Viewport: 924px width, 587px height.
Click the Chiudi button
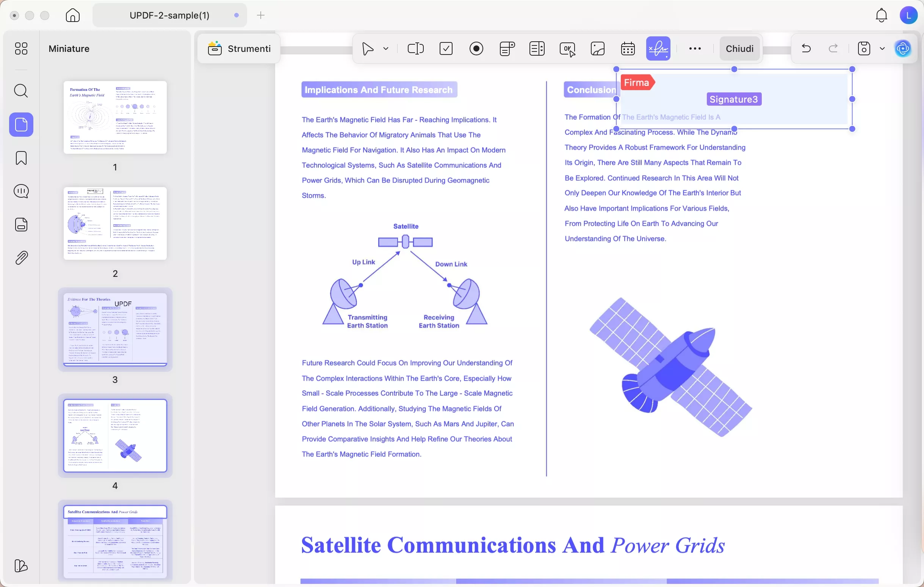(x=739, y=49)
